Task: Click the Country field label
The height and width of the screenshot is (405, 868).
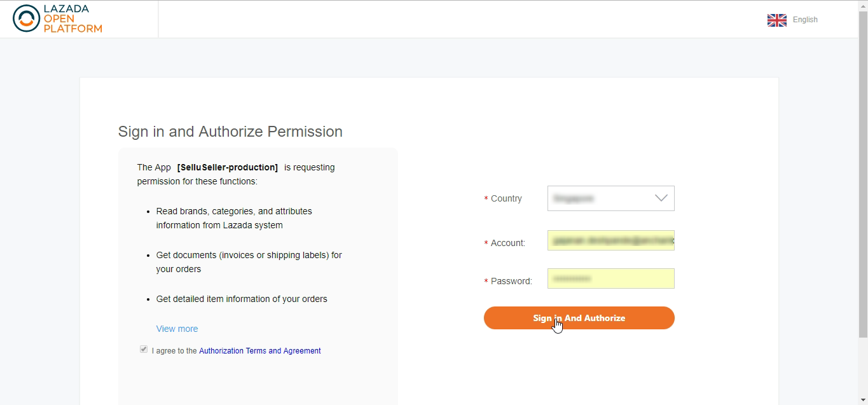Action: (x=506, y=199)
